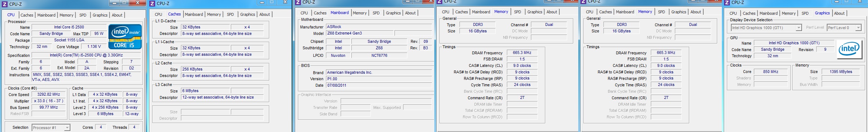
Task: Open the CPU tab in the Graphics window
Action: pyautogui.click(x=733, y=13)
